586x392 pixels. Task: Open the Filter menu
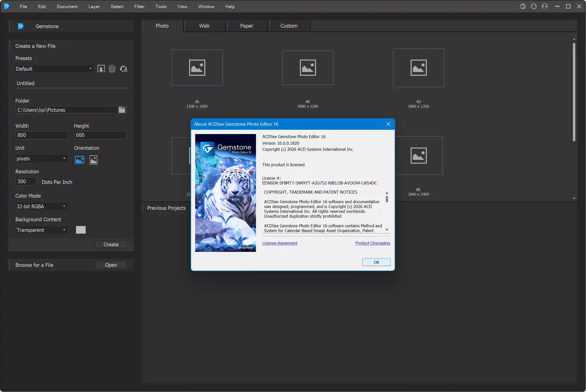tap(139, 7)
